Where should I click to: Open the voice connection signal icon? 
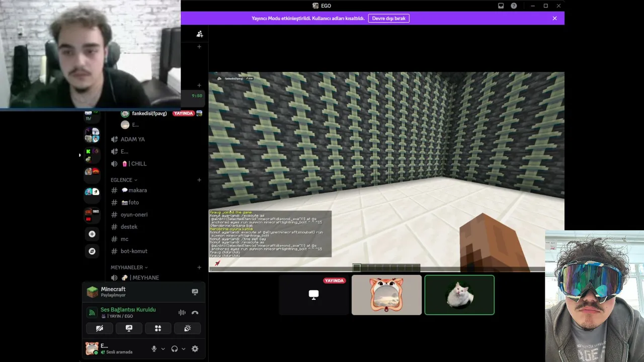tap(92, 313)
